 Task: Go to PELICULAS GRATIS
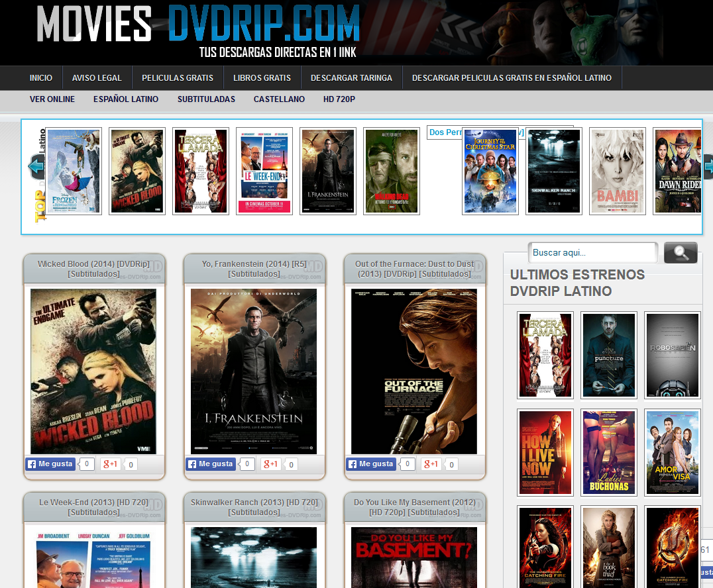point(178,77)
